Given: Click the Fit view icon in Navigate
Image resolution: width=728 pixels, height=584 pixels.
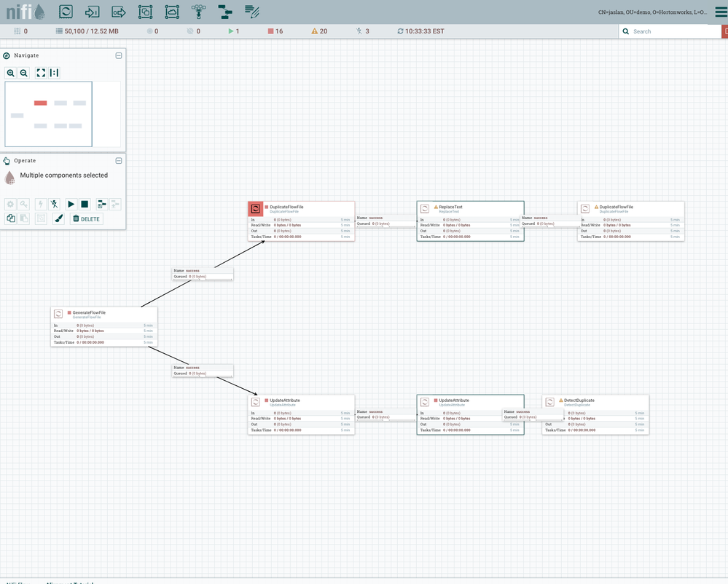Looking at the screenshot, I should pos(41,73).
